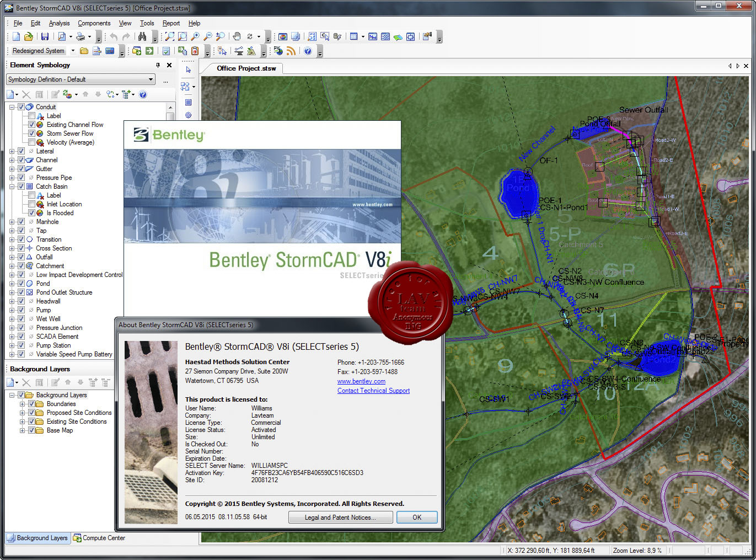Click Legal and Patent Notices button
Viewport: 756px width, 560px height.
pos(340,518)
